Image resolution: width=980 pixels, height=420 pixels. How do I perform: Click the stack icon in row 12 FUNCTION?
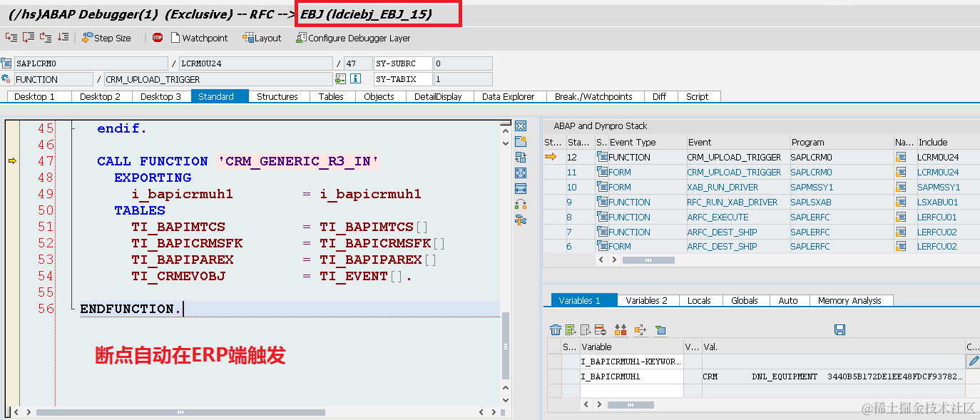pyautogui.click(x=602, y=157)
